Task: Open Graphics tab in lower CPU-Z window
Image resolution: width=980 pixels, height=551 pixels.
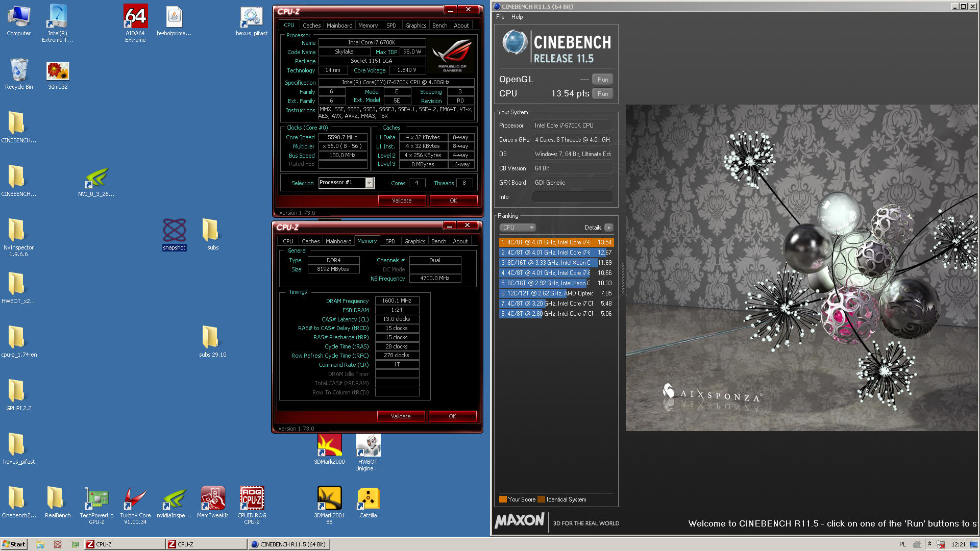Action: click(415, 241)
